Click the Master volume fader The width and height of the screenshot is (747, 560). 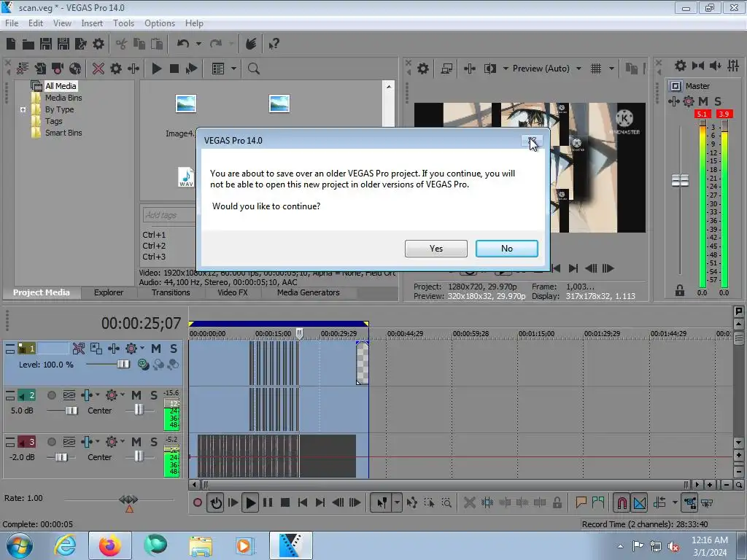(680, 181)
